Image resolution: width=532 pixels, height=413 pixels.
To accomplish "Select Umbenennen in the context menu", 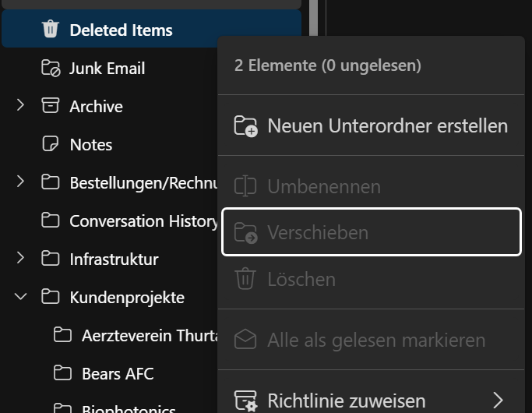I will point(372,186).
